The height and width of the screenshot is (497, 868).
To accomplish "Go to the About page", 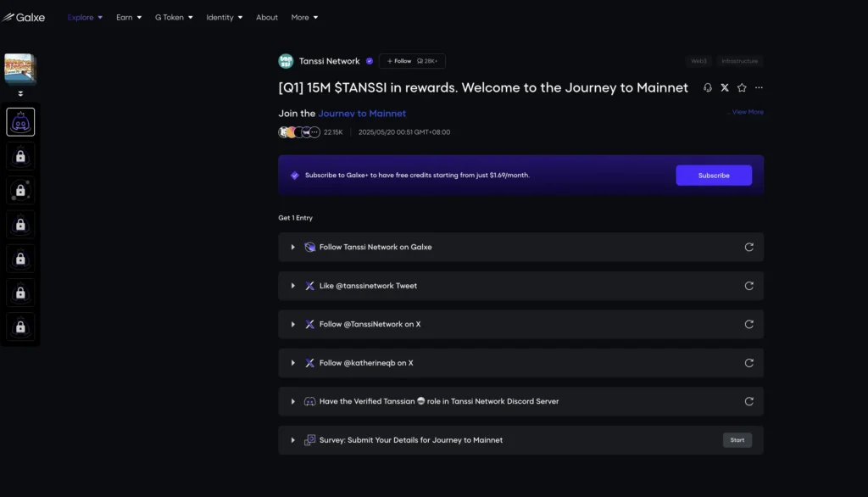I will pyautogui.click(x=267, y=17).
